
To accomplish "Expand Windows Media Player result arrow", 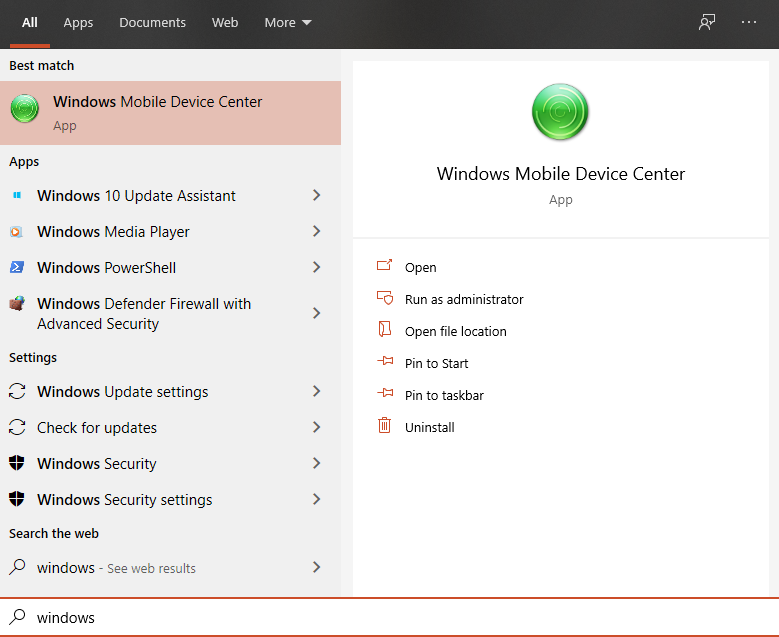I will (316, 232).
